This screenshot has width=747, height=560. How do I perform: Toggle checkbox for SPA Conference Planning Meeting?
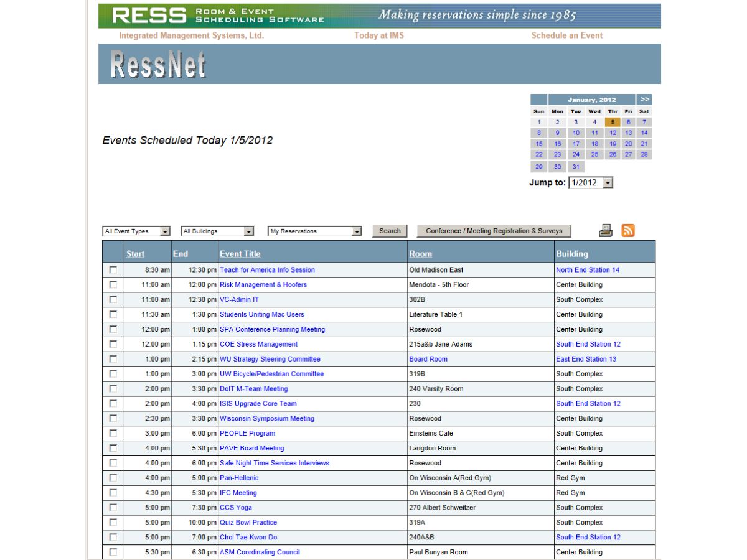click(113, 330)
